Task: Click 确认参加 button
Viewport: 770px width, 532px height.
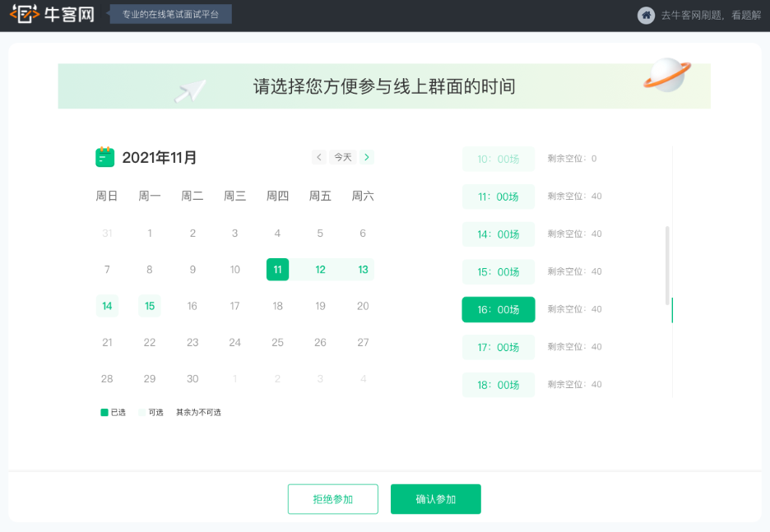Action: [435, 499]
